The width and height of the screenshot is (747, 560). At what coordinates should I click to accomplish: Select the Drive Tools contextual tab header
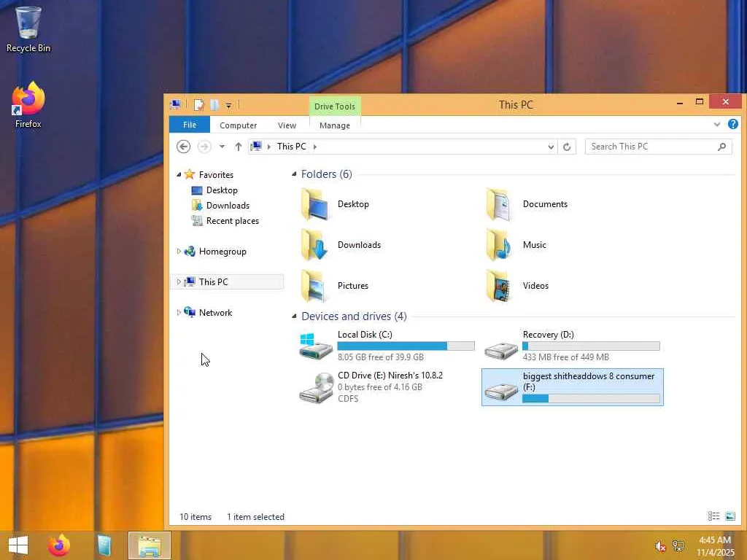[334, 106]
